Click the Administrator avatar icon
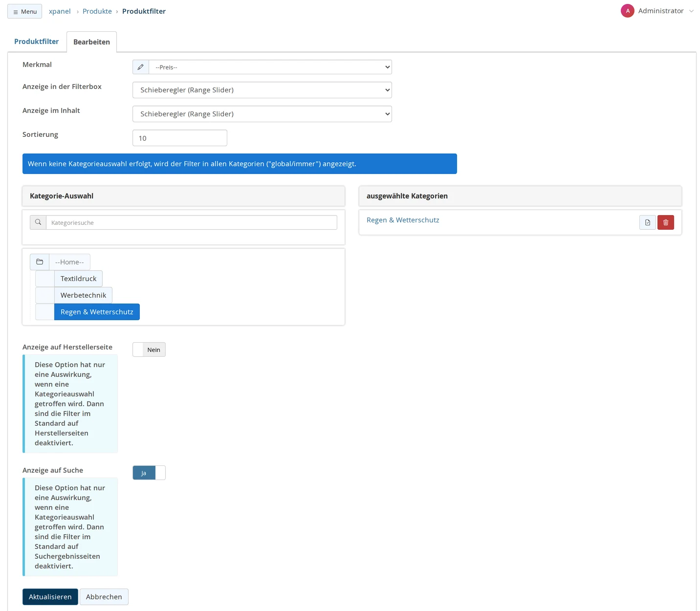 628,11
